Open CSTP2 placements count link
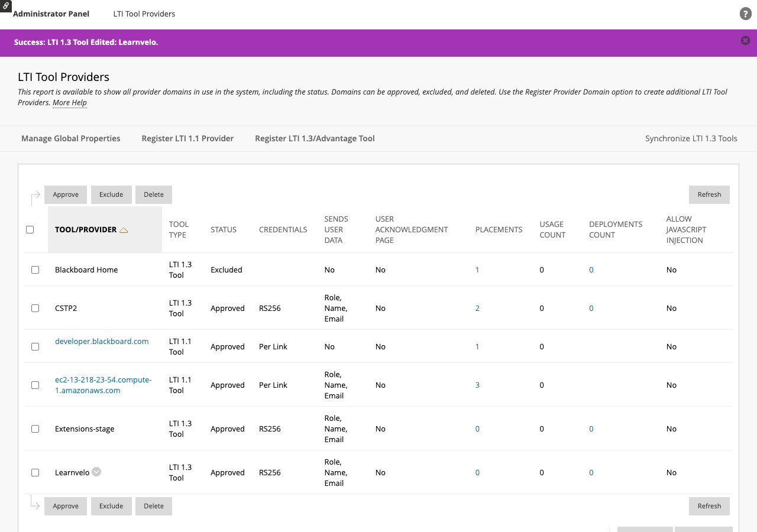This screenshot has height=532, width=757. coord(477,309)
